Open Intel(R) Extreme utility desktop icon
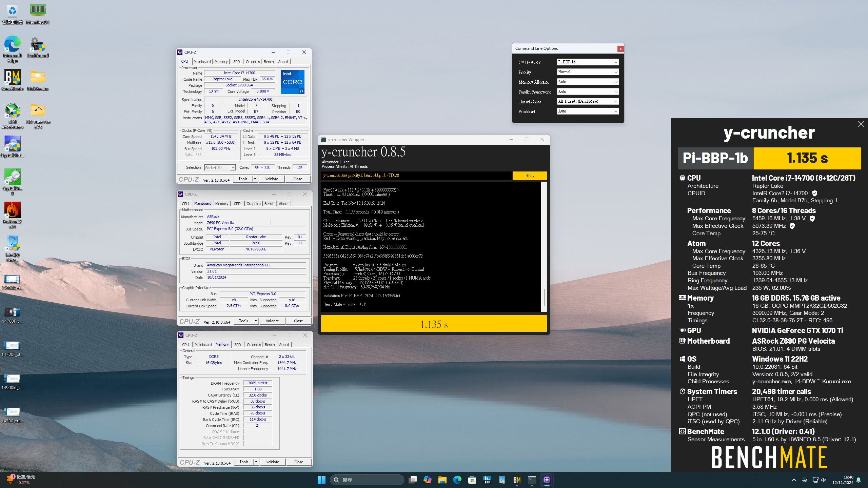The height and width of the screenshot is (488, 868). click(x=13, y=248)
